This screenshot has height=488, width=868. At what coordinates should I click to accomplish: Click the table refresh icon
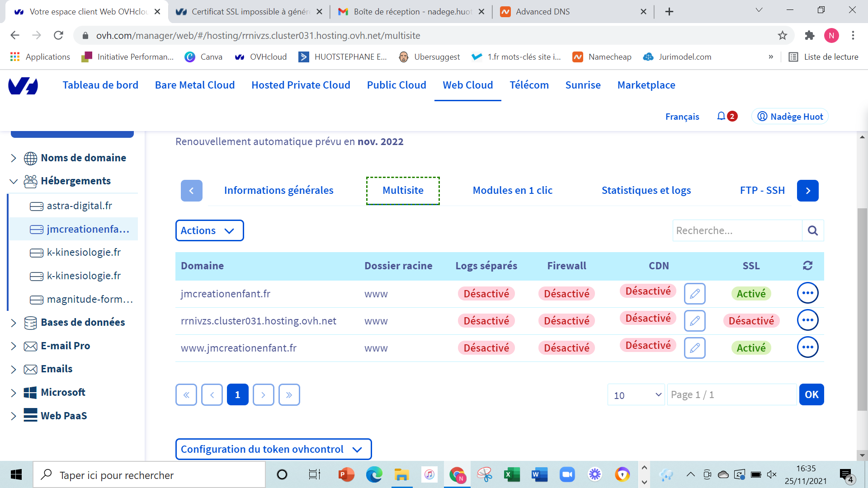click(807, 266)
